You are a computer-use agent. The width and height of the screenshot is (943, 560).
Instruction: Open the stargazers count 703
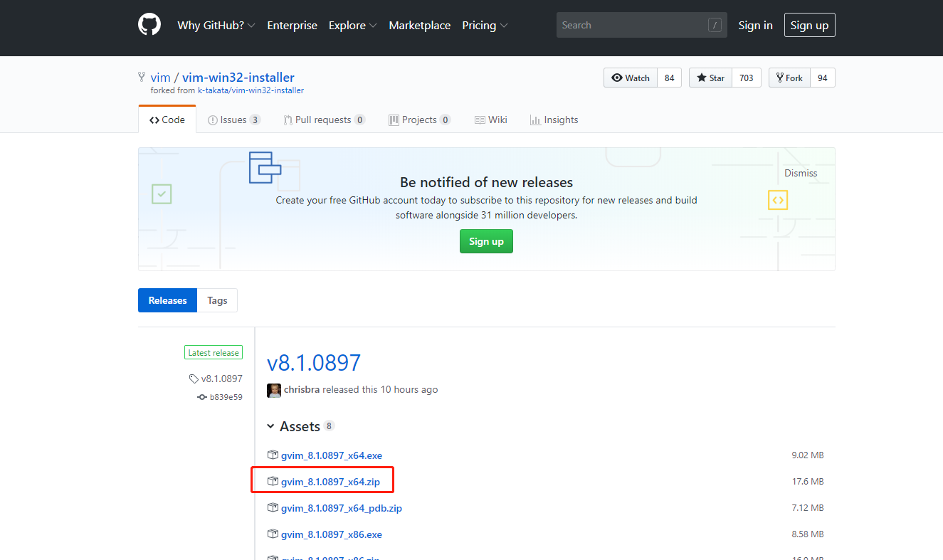coord(746,78)
